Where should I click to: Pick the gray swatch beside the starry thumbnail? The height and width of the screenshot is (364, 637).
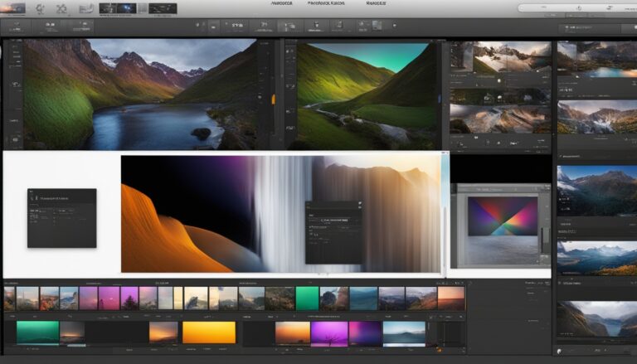coord(143,8)
